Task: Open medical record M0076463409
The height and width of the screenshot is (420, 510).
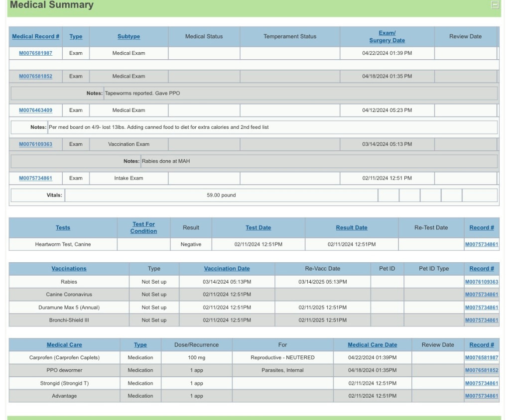Action: click(36, 110)
